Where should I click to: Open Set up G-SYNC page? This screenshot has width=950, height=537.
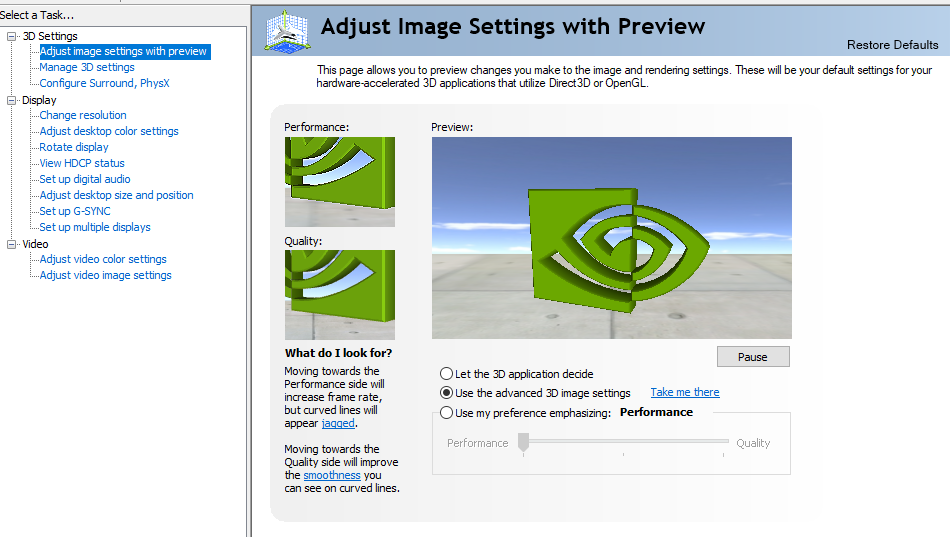75,211
